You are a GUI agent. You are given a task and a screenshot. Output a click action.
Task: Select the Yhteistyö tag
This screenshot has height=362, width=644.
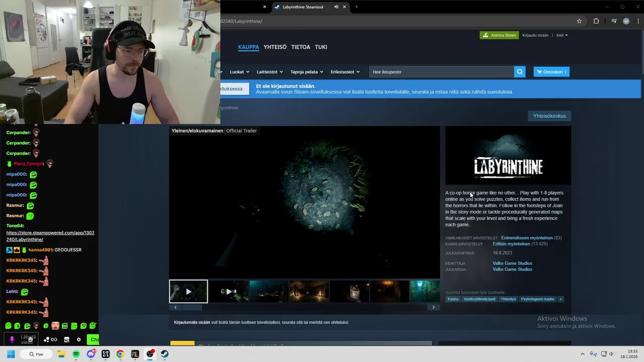(508, 299)
